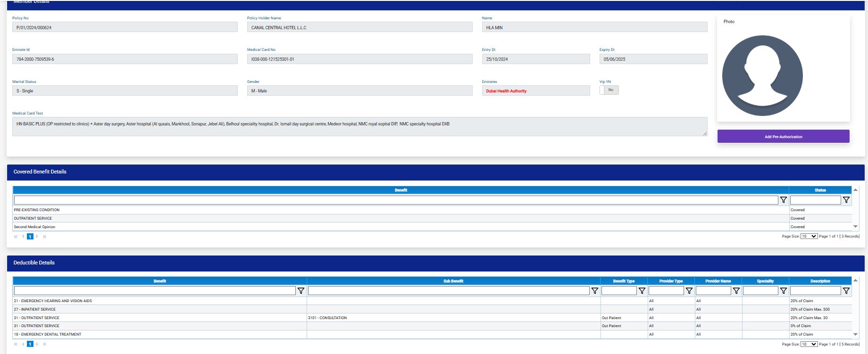
Task: Open Page Size dropdown in Deductible Details
Action: 809,344
